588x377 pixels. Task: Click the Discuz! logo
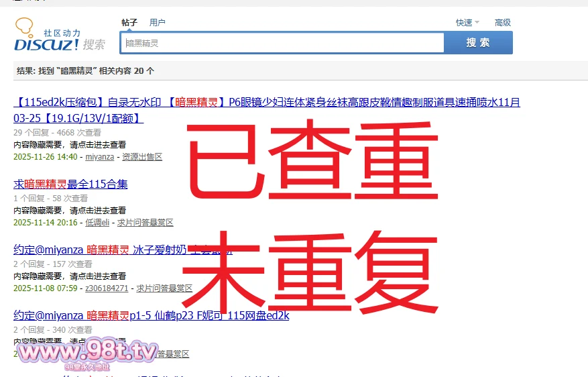point(47,44)
